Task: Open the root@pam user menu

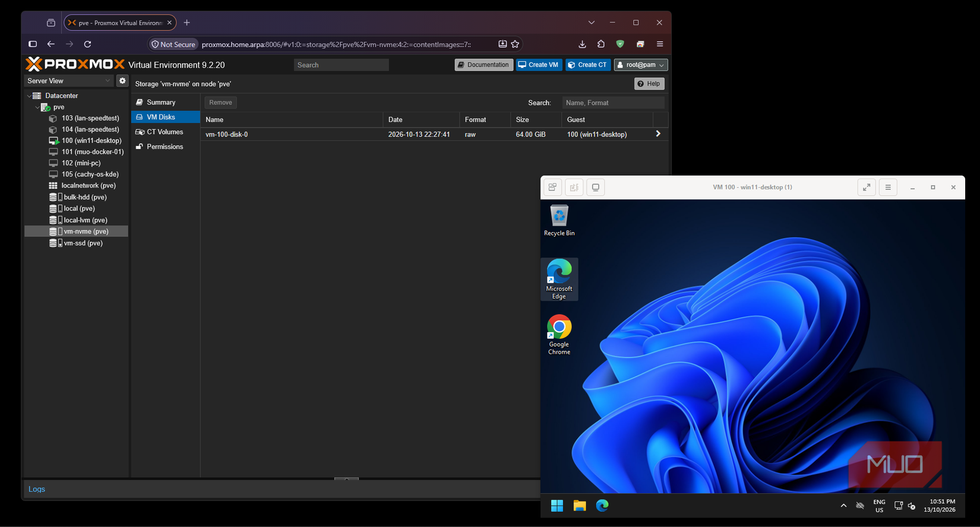Action: [x=641, y=65]
